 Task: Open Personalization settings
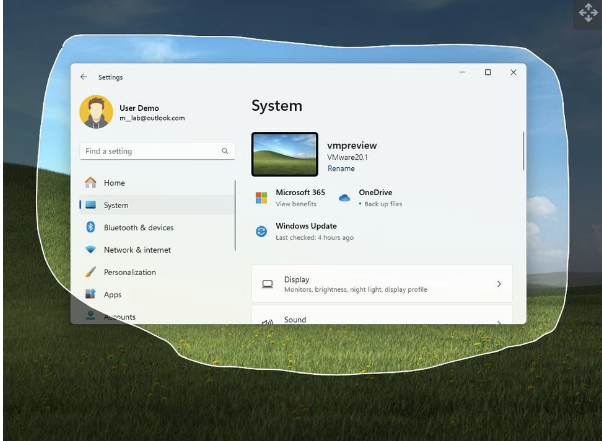point(157,272)
